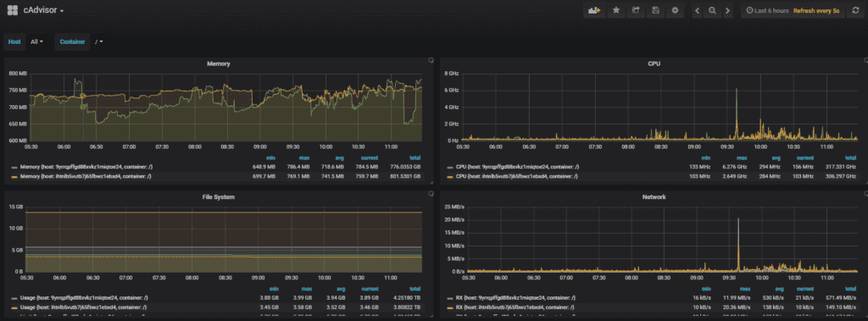The image size is (868, 321).
Task: Open dashboard settings gear icon
Action: 675,10
